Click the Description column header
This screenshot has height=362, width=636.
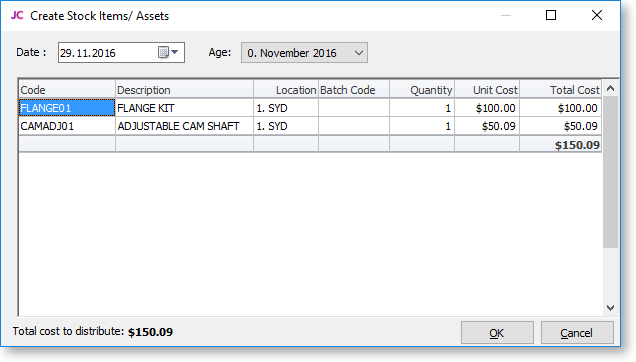[x=185, y=89]
